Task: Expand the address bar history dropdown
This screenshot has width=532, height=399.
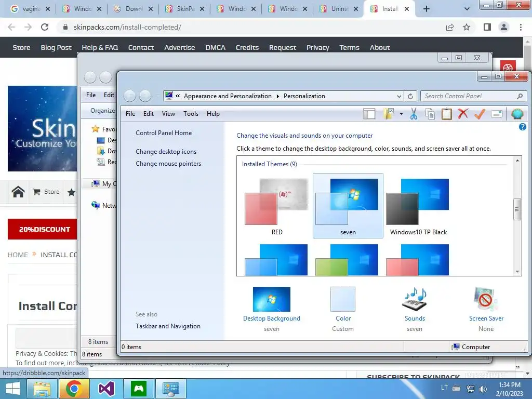Action: pos(399,96)
